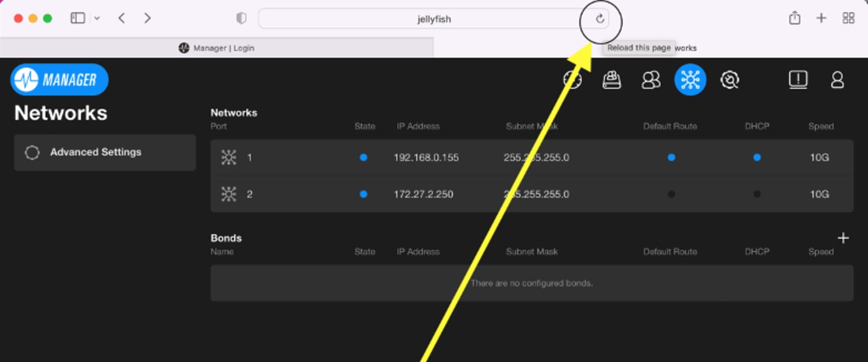868x362 pixels.
Task: Open the storage shares drive icon
Action: 612,80
